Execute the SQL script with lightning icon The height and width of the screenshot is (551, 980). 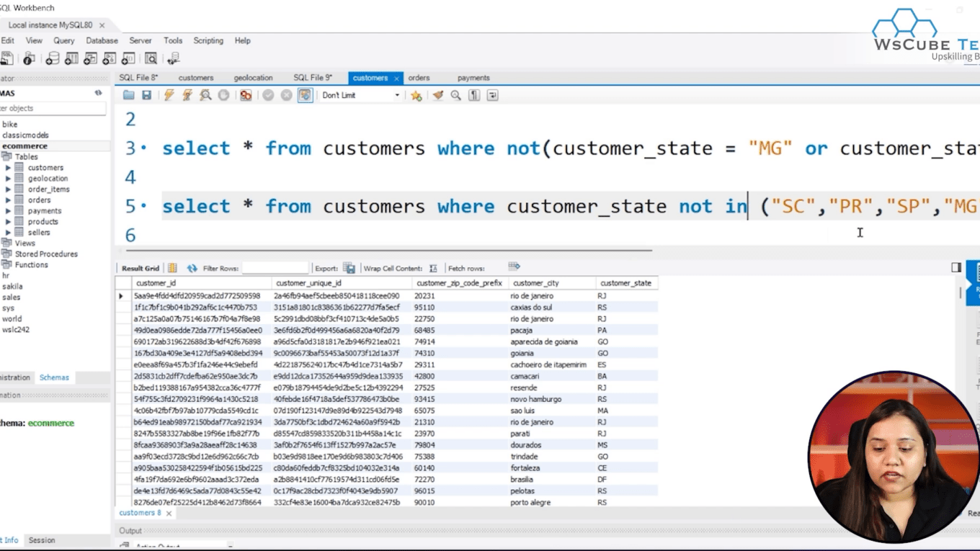click(169, 95)
